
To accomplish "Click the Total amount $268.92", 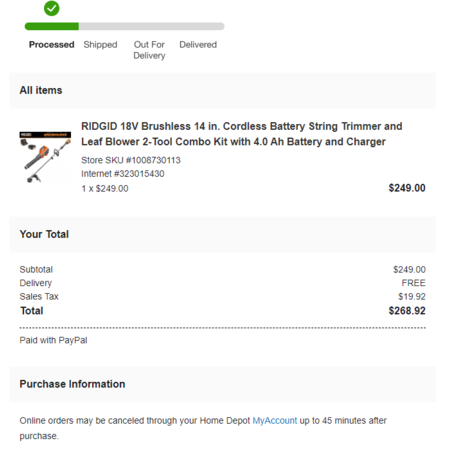I will [x=407, y=311].
